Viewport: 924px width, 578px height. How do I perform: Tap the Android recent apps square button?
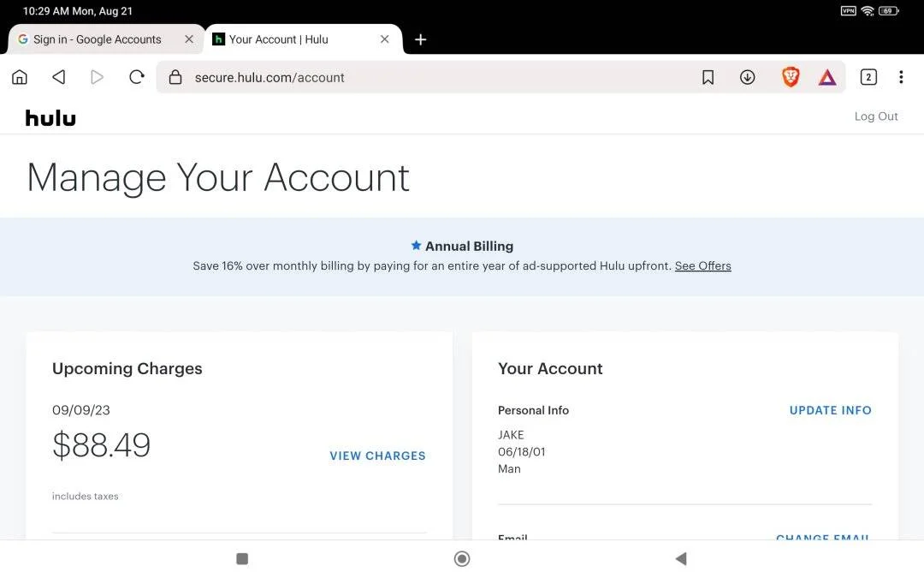pos(241,558)
